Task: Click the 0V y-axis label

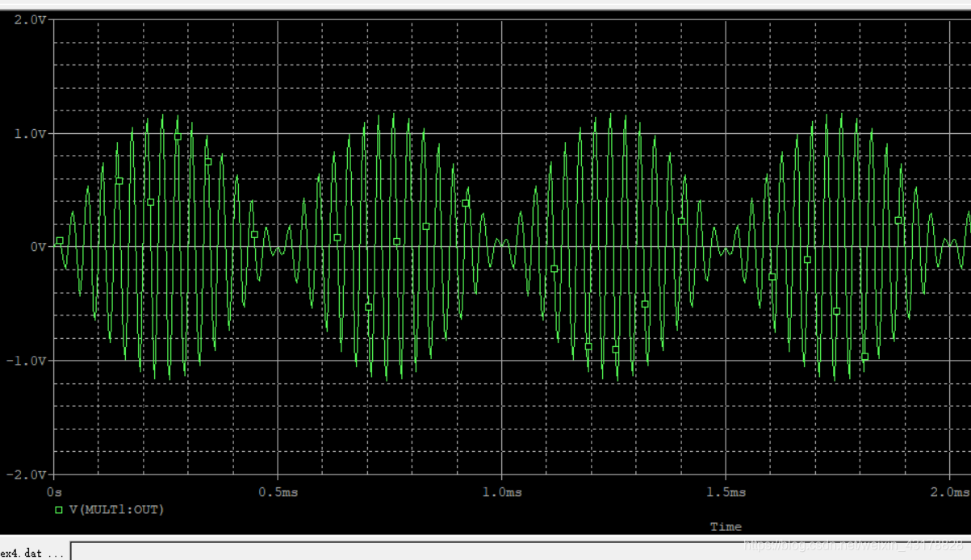Action: click(38, 247)
